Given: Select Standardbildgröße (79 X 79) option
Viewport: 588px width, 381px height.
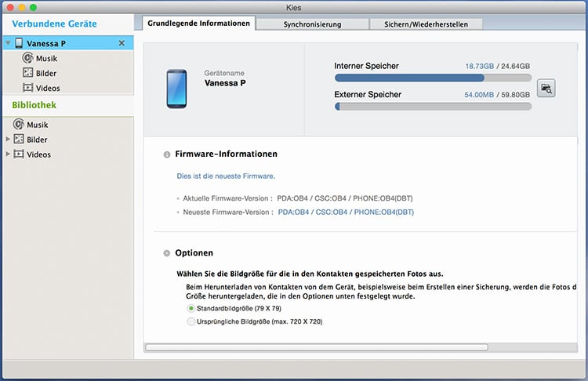Looking at the screenshot, I should (191, 308).
